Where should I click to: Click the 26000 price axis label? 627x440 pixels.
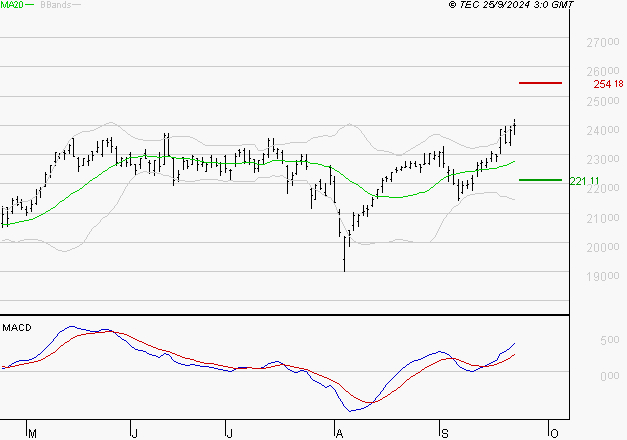(x=603, y=71)
